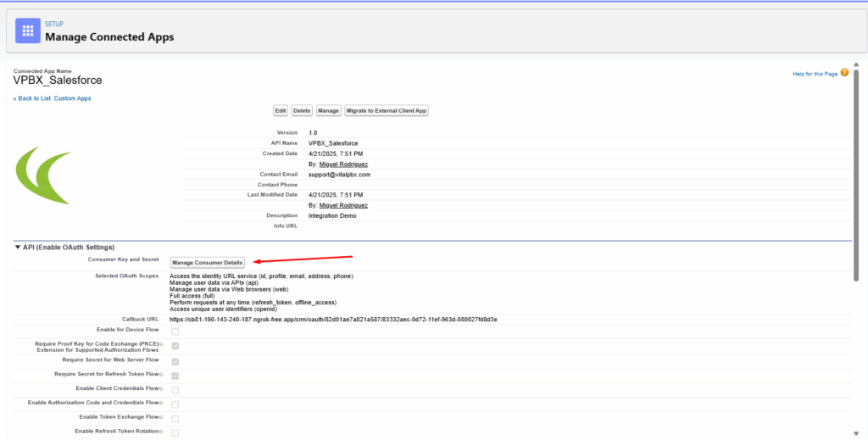Click the Manage button
This screenshot has height=440, width=868.
tap(328, 111)
